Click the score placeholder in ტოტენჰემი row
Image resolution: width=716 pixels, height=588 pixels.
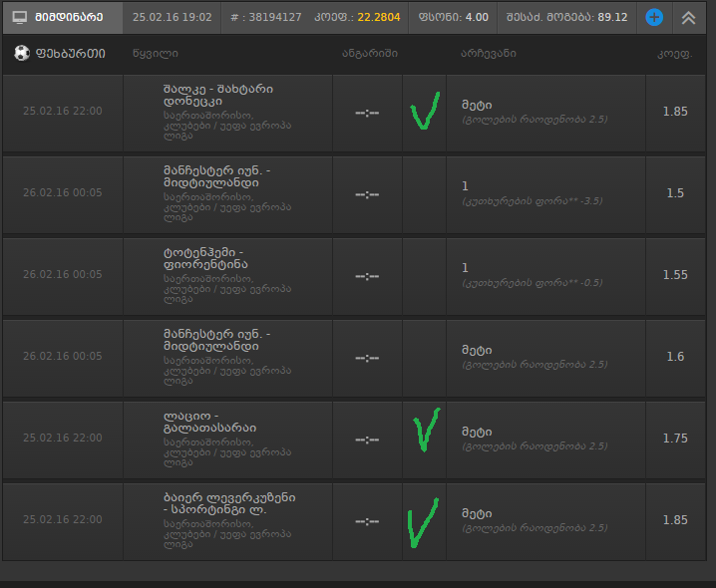click(367, 276)
